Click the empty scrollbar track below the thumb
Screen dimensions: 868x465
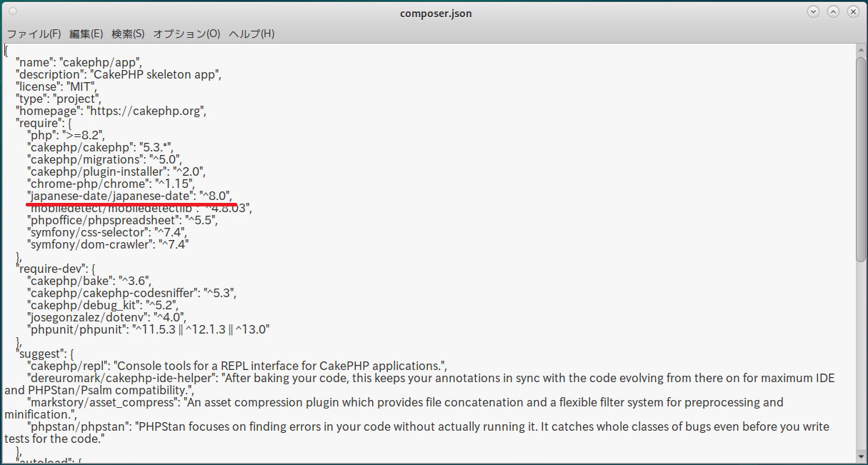click(861, 357)
